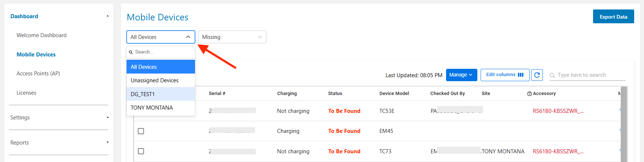Click the refresh icon button
The width and height of the screenshot is (644, 162).
537,75
